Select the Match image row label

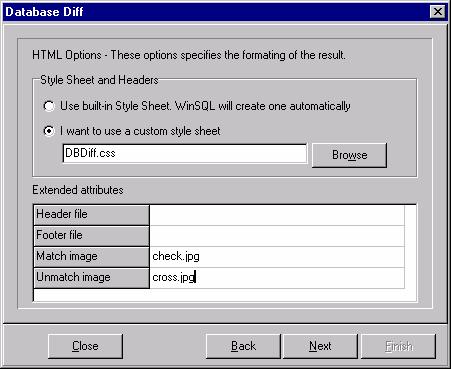91,257
